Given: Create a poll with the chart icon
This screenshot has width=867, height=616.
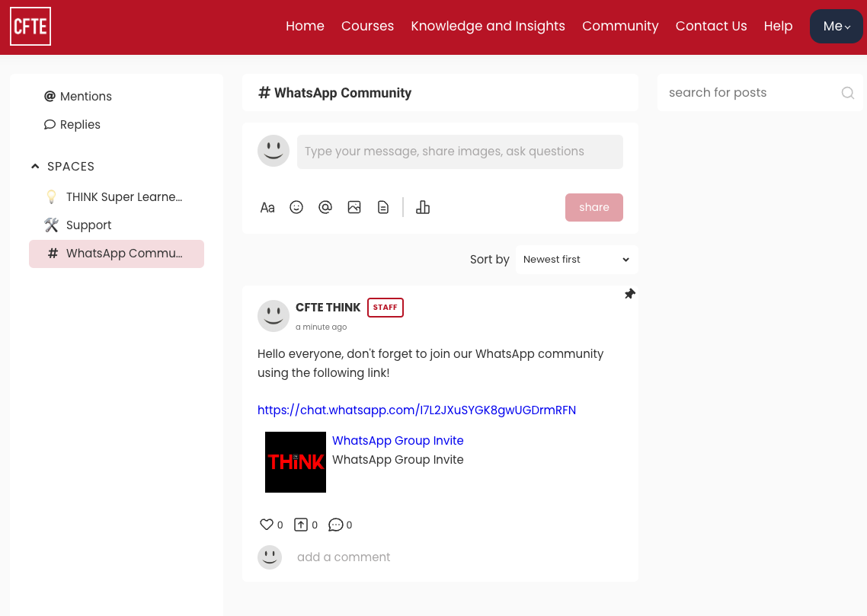Looking at the screenshot, I should point(422,207).
